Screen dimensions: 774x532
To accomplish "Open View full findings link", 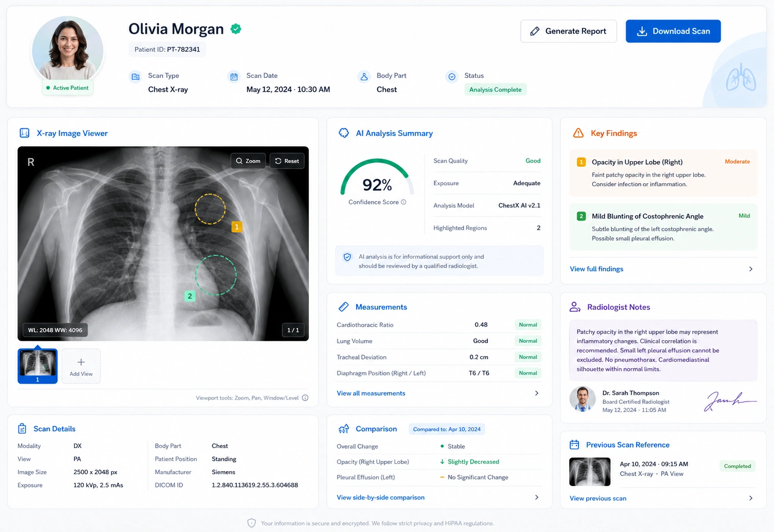I will [596, 269].
